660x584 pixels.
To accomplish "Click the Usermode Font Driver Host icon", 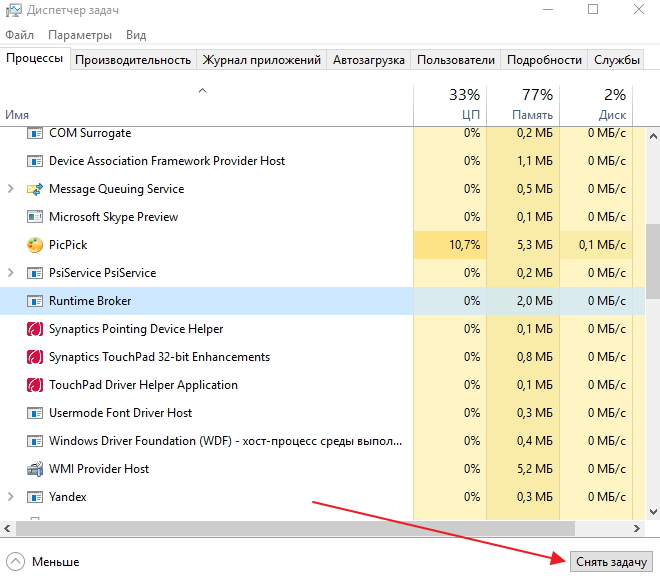I will click(35, 413).
